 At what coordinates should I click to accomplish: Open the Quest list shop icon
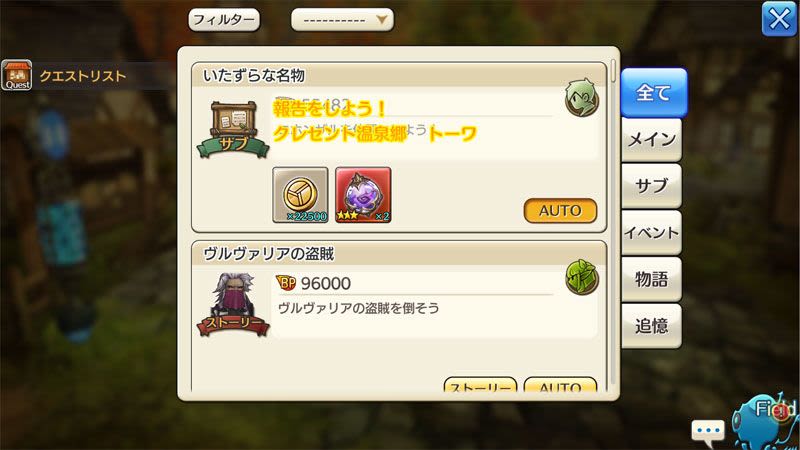[x=17, y=75]
